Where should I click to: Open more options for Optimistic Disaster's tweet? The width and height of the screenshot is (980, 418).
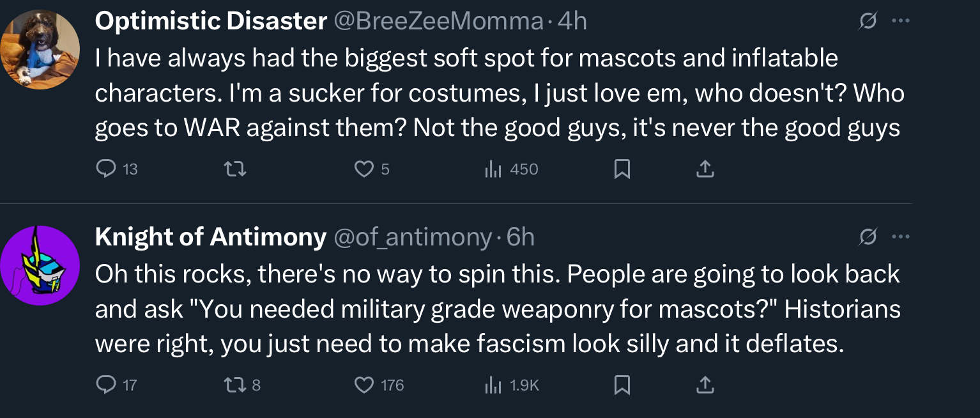click(900, 21)
